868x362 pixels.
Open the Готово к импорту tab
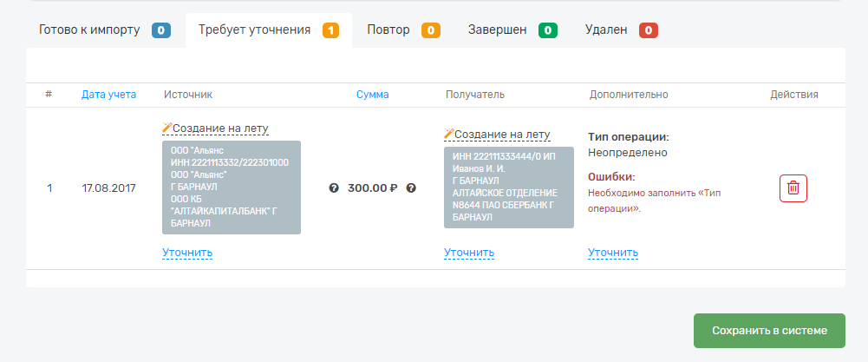103,30
